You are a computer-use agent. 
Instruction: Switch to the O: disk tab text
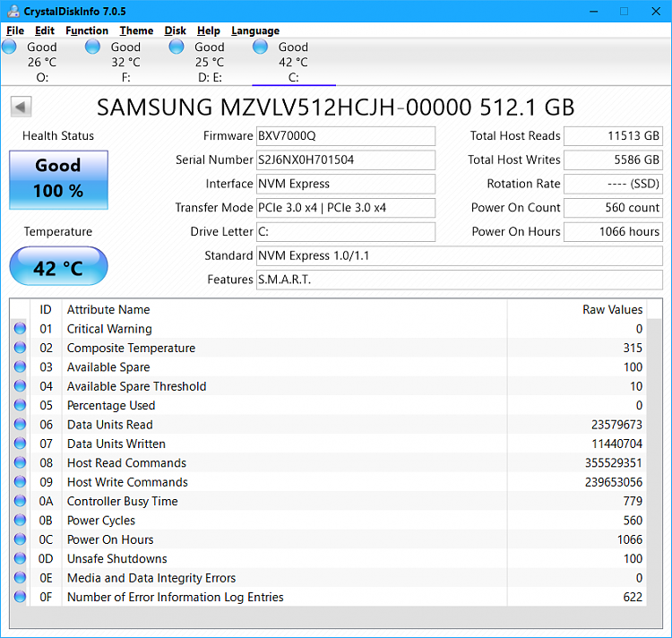(x=42, y=62)
